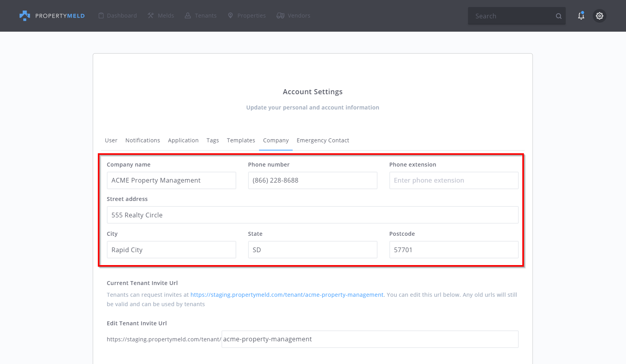This screenshot has height=364, width=626.
Task: Click the PropertyMeld logo
Action: point(52,16)
